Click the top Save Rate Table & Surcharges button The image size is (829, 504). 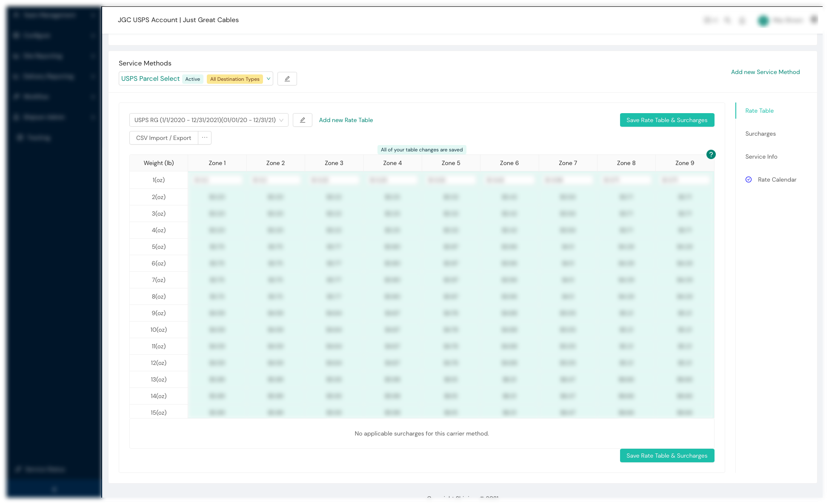(x=666, y=120)
